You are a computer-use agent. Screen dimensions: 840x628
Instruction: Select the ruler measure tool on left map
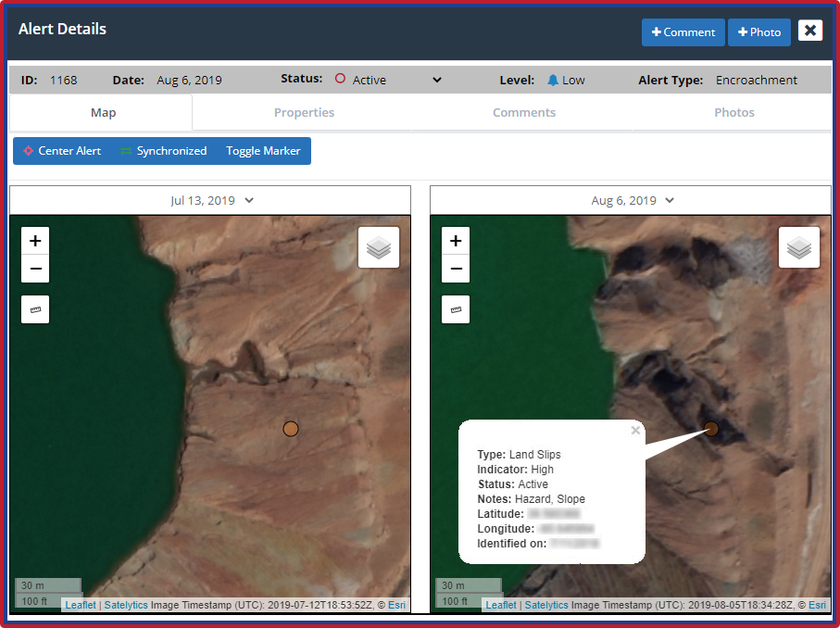(35, 309)
